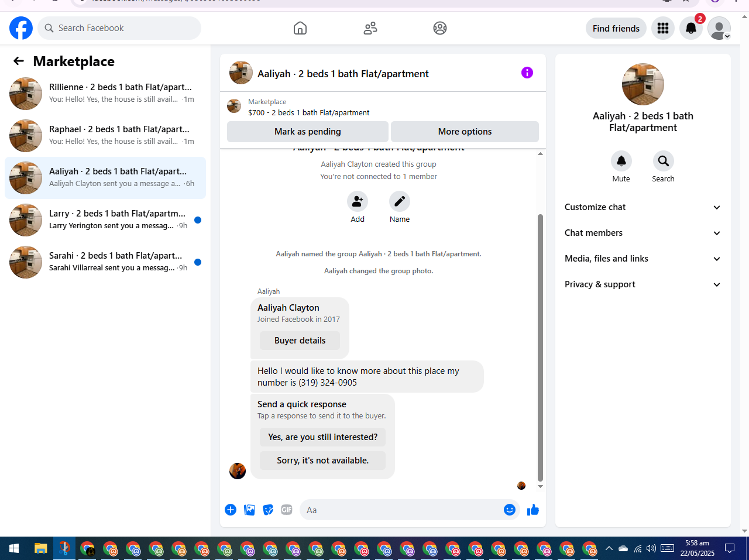The width and height of the screenshot is (749, 560).
Task: Click the right panel group photo
Action: pyautogui.click(x=643, y=84)
